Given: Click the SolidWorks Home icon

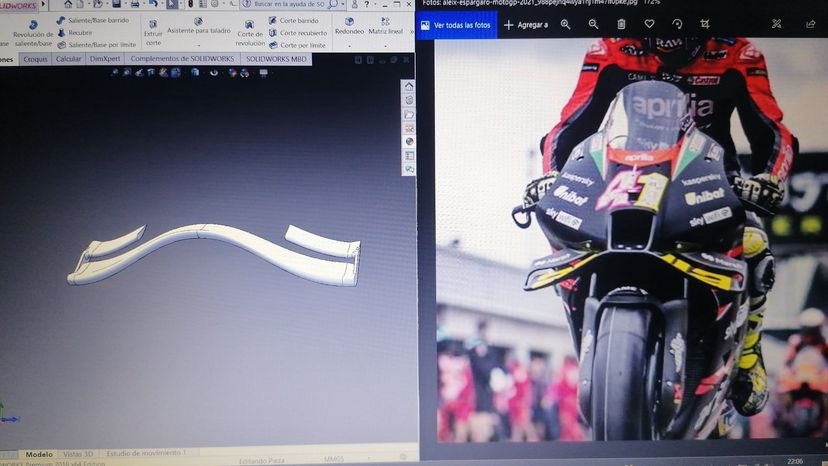Looking at the screenshot, I should [x=68, y=4].
